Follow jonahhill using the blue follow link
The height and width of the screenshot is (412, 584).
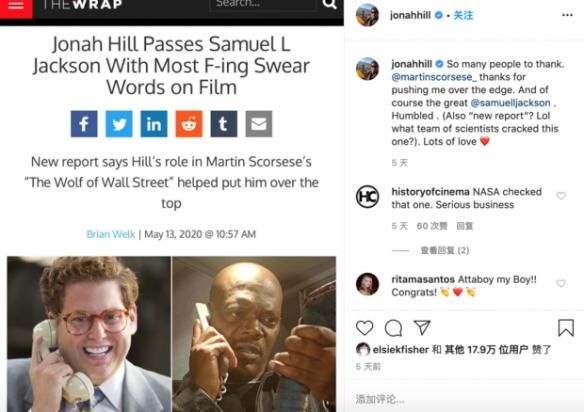click(x=463, y=15)
